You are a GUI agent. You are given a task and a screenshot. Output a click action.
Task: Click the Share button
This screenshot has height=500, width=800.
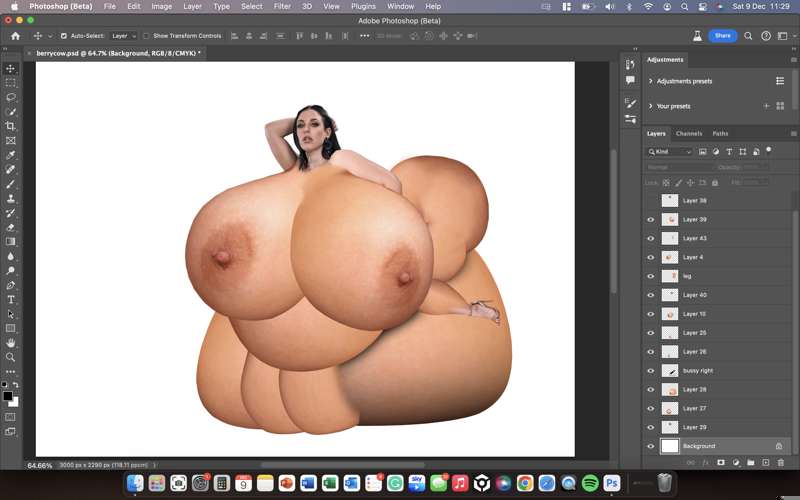coord(722,36)
